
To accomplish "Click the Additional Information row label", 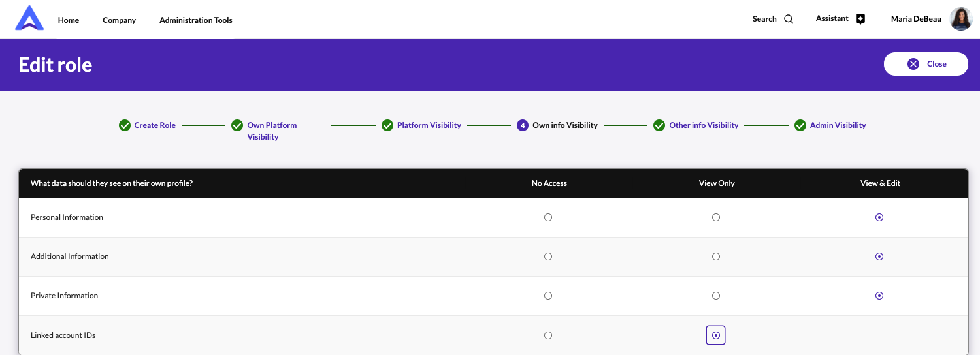I will (x=70, y=256).
